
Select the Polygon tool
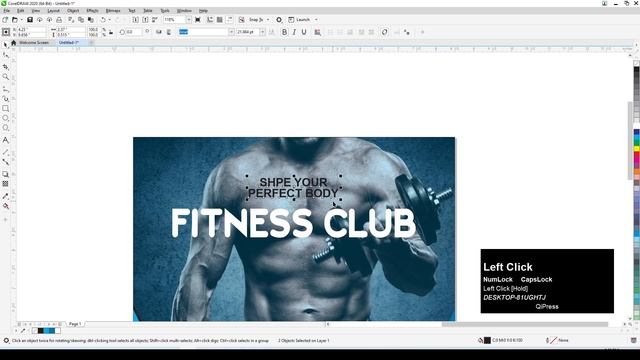click(x=6, y=128)
